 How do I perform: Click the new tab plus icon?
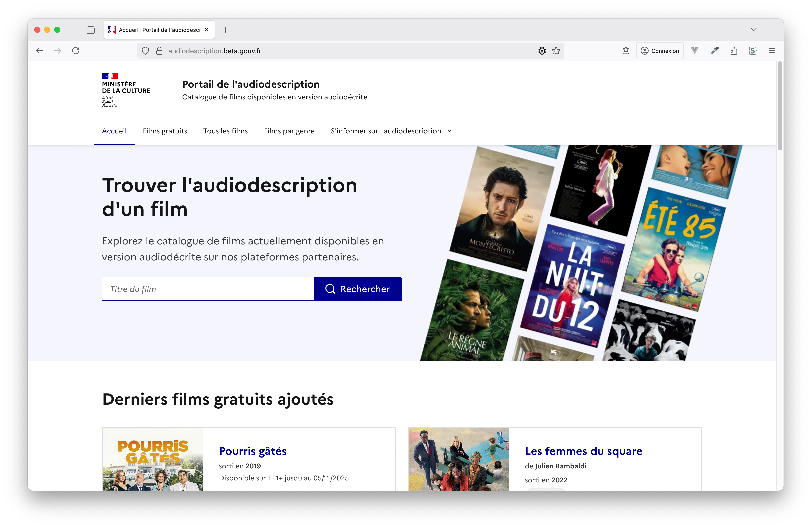[225, 30]
